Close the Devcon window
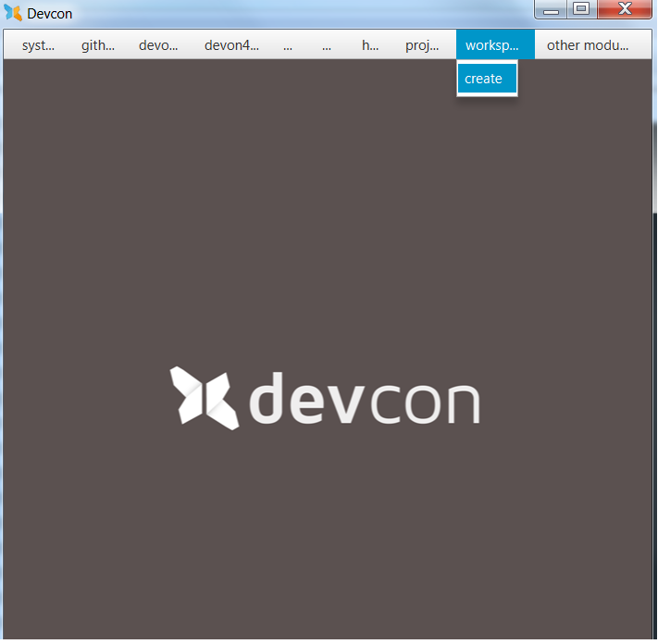The image size is (658, 644). 625,9
